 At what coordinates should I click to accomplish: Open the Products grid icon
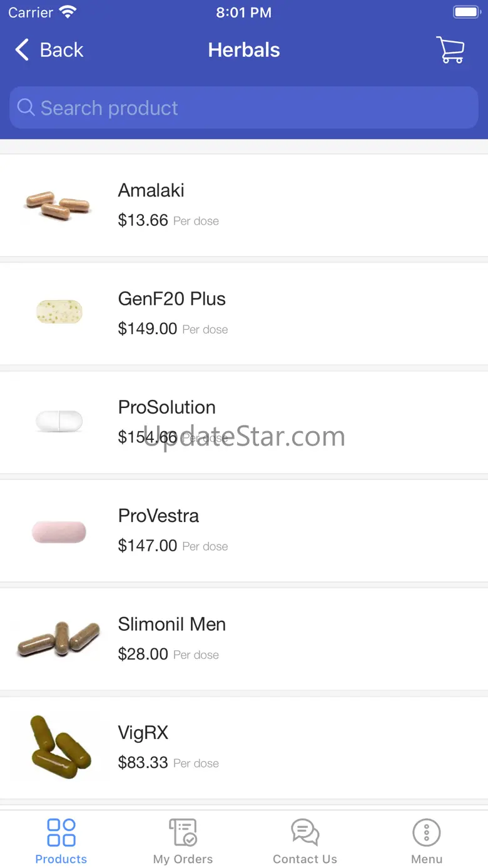61,832
